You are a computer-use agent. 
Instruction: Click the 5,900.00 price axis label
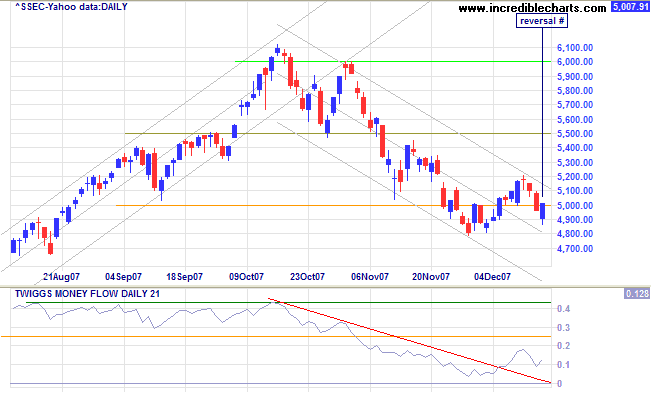click(x=575, y=76)
